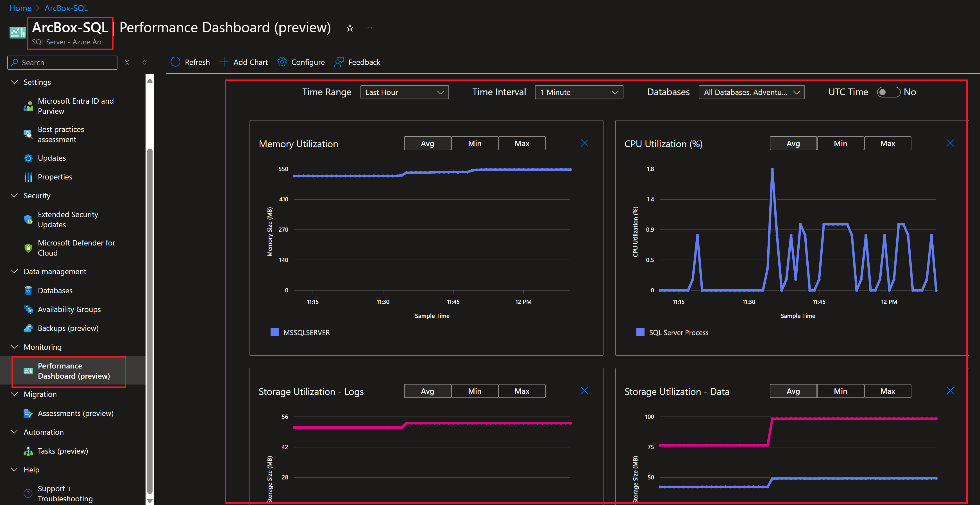The height and width of the screenshot is (505, 980).
Task: Close the Memory Utilization chart
Action: (x=584, y=143)
